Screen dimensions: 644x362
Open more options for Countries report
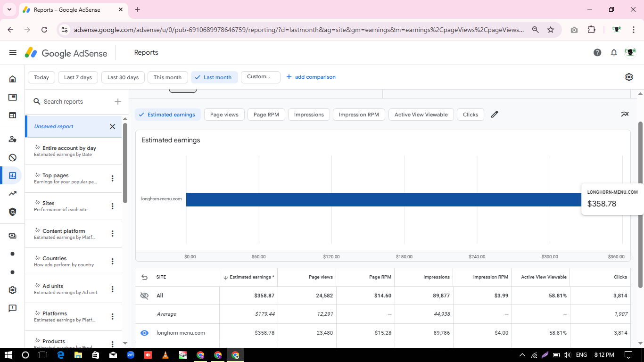point(112,261)
